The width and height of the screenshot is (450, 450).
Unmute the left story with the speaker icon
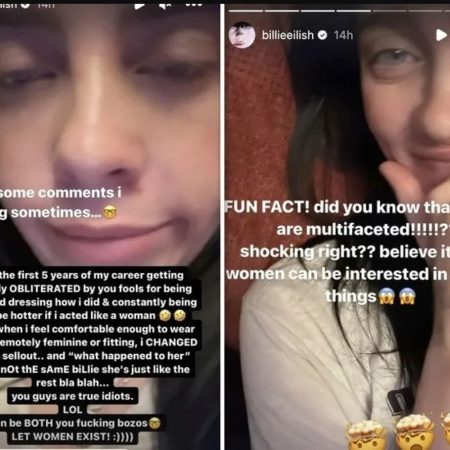[165, 5]
